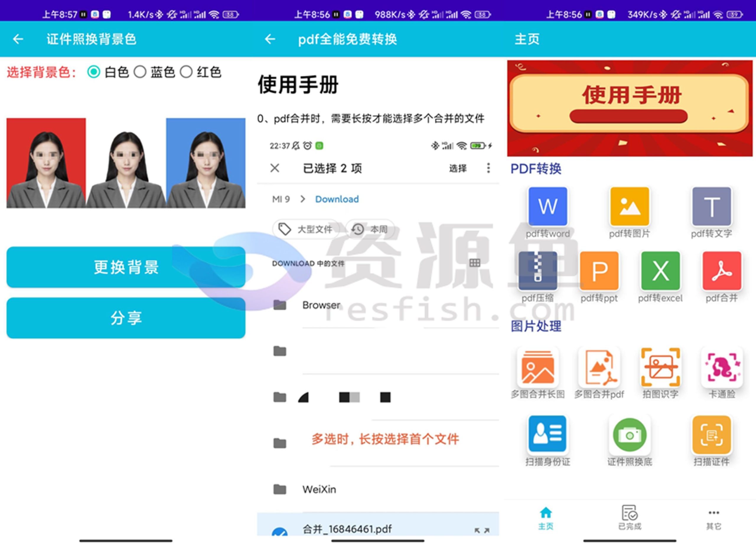The height and width of the screenshot is (546, 756).
Task: Select the white background ID photo sample
Action: tap(126, 163)
